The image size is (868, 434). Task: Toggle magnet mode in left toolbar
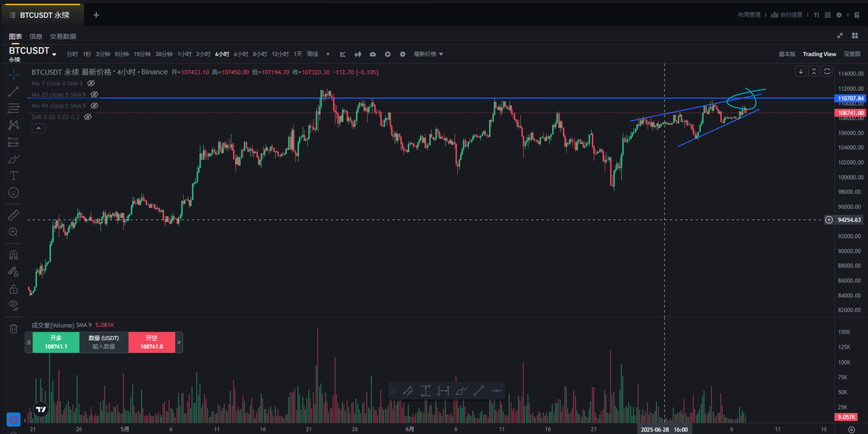(13, 255)
